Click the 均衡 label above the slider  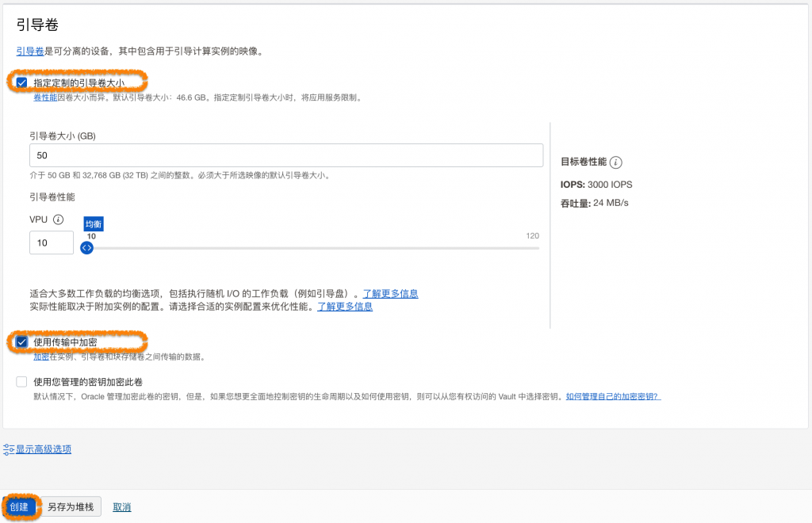click(x=94, y=224)
